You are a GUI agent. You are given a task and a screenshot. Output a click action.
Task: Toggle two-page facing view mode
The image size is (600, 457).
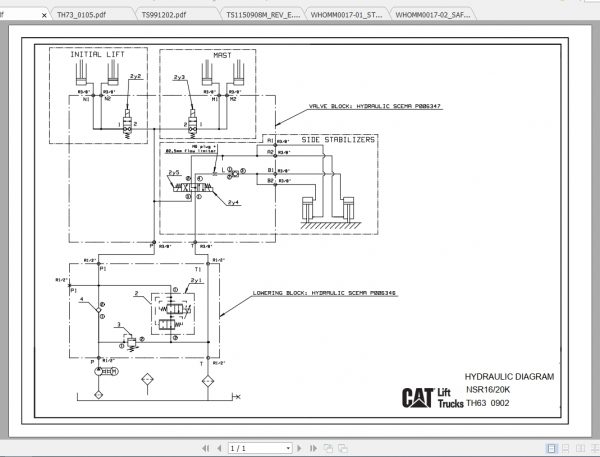pyautogui.click(x=580, y=448)
